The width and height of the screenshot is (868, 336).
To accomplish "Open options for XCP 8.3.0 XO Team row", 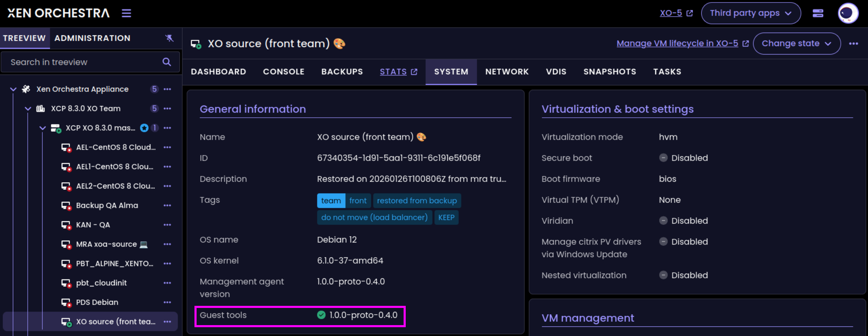I will pos(167,109).
